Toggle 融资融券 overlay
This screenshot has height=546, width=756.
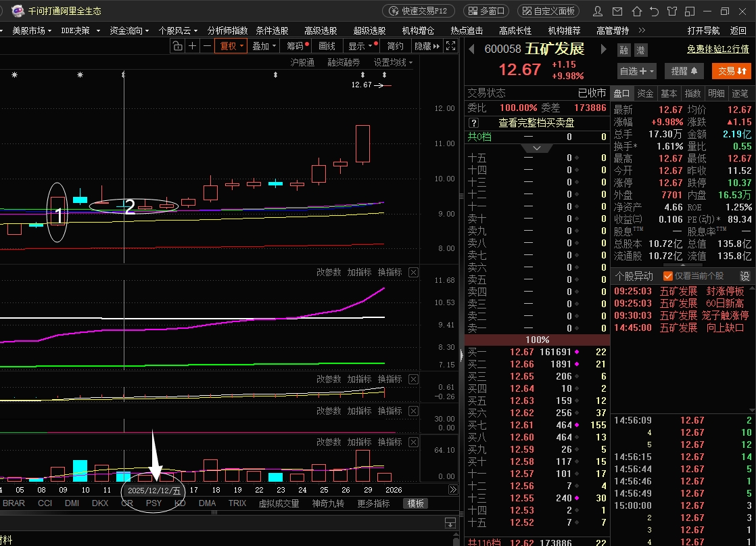point(344,62)
